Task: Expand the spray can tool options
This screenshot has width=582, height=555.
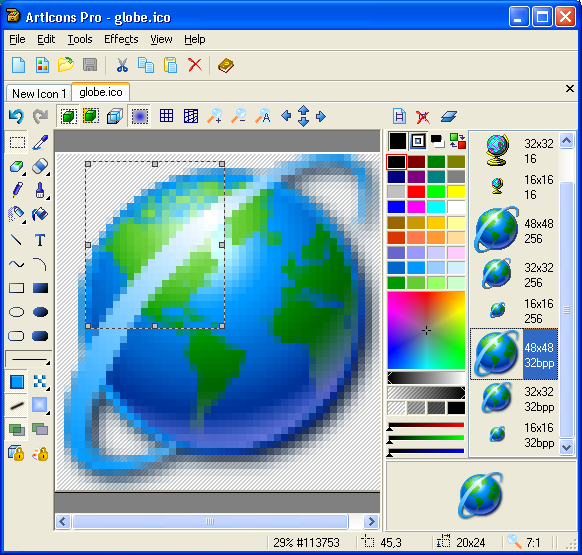Action: pyautogui.click(x=24, y=222)
